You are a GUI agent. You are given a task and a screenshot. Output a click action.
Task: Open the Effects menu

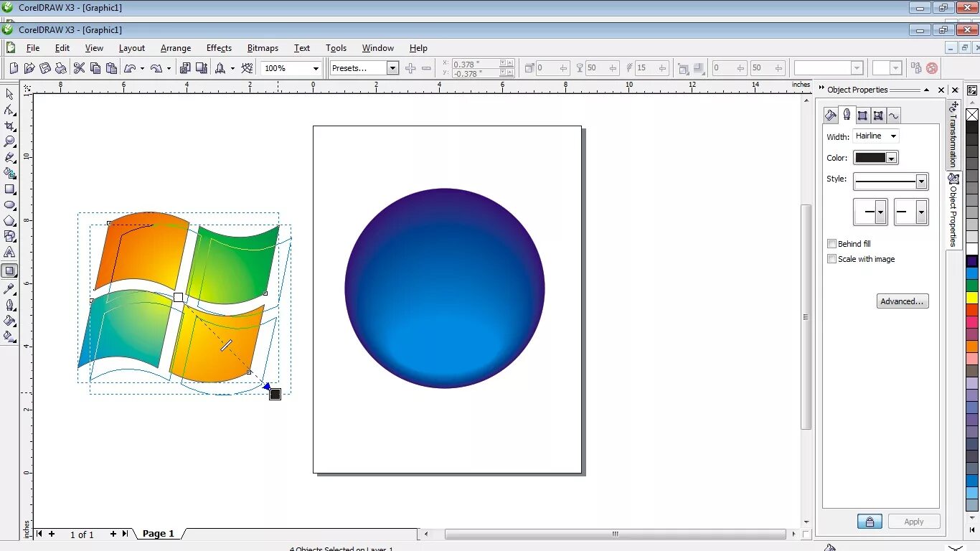pyautogui.click(x=219, y=48)
